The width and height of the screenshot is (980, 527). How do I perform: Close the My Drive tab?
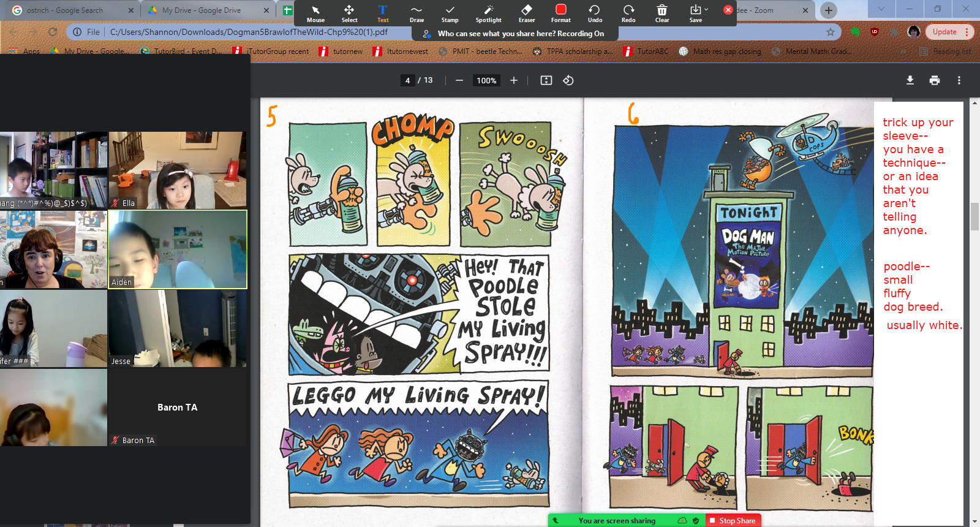tap(266, 10)
